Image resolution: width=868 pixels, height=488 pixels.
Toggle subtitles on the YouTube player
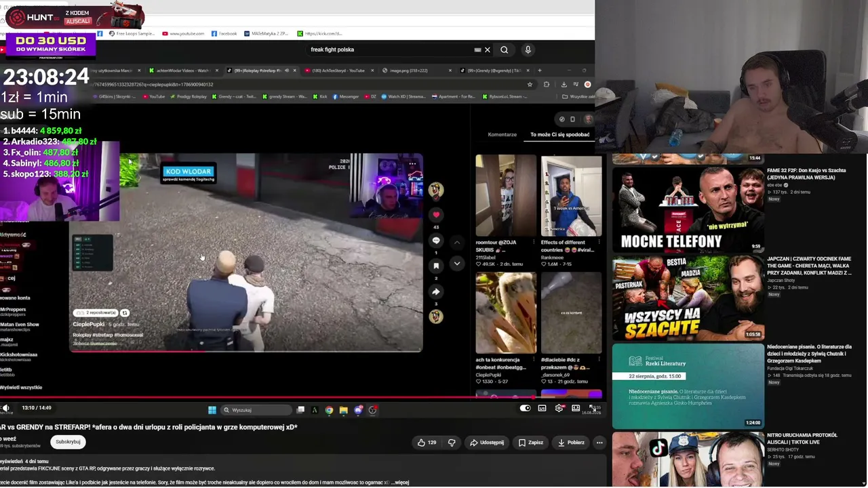click(542, 408)
